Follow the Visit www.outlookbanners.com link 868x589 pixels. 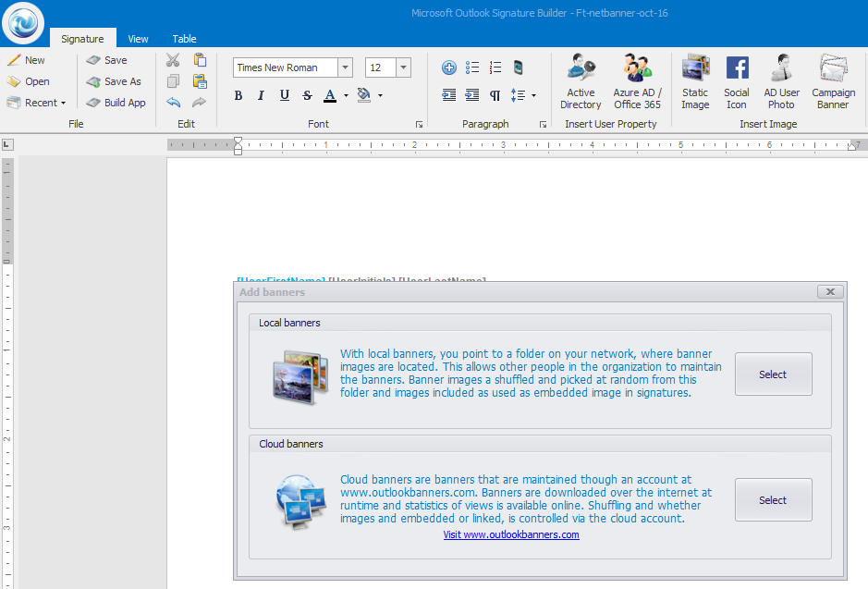tap(511, 534)
